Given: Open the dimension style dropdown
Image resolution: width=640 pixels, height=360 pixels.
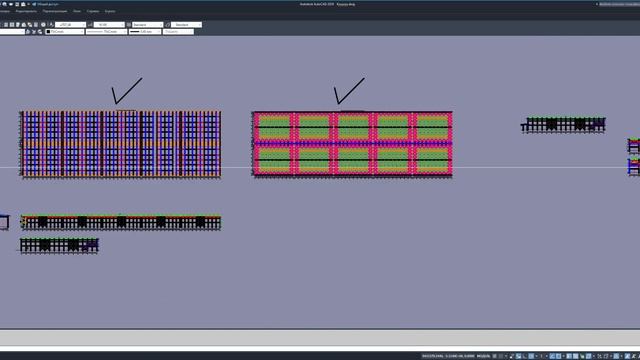Looking at the screenshot, I should (109, 24).
